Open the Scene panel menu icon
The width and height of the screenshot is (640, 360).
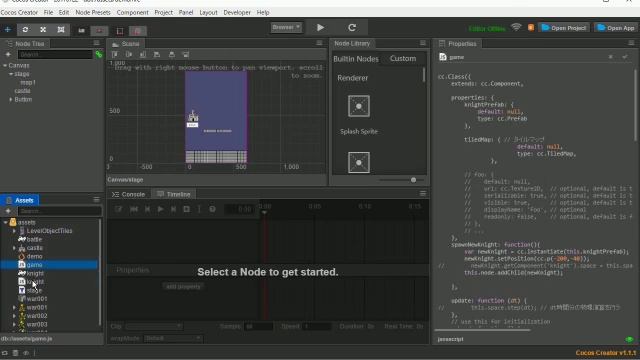pos(319,43)
